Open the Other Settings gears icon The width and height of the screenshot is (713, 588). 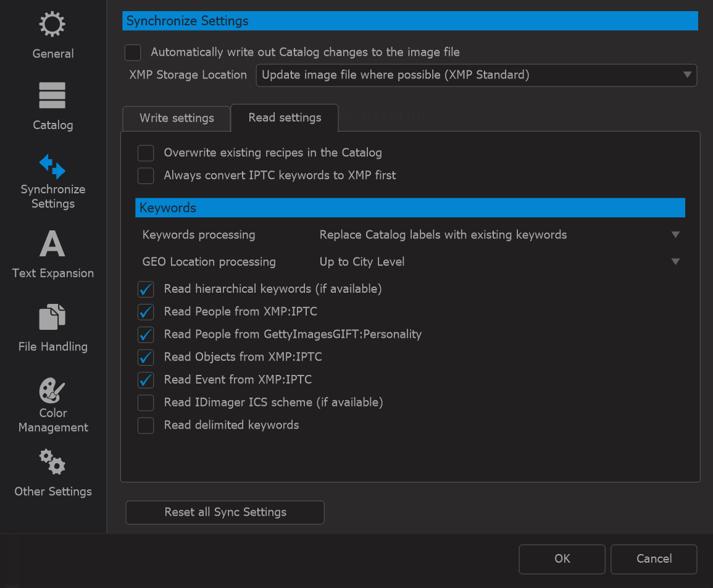click(x=52, y=462)
